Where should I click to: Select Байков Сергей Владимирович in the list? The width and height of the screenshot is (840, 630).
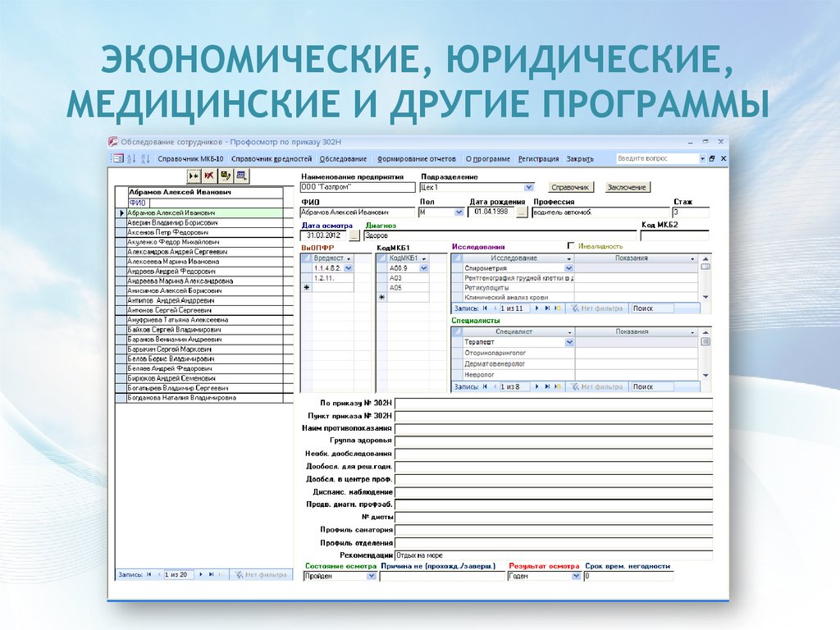(204, 330)
